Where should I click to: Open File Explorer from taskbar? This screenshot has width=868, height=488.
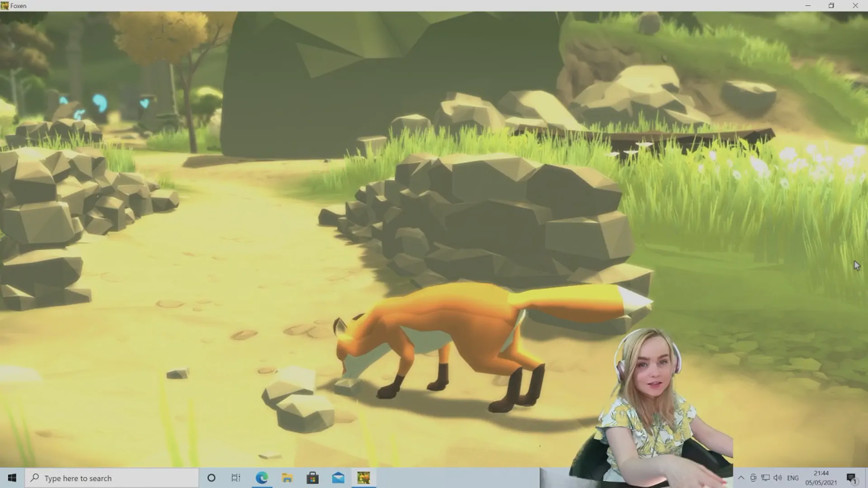pos(287,478)
